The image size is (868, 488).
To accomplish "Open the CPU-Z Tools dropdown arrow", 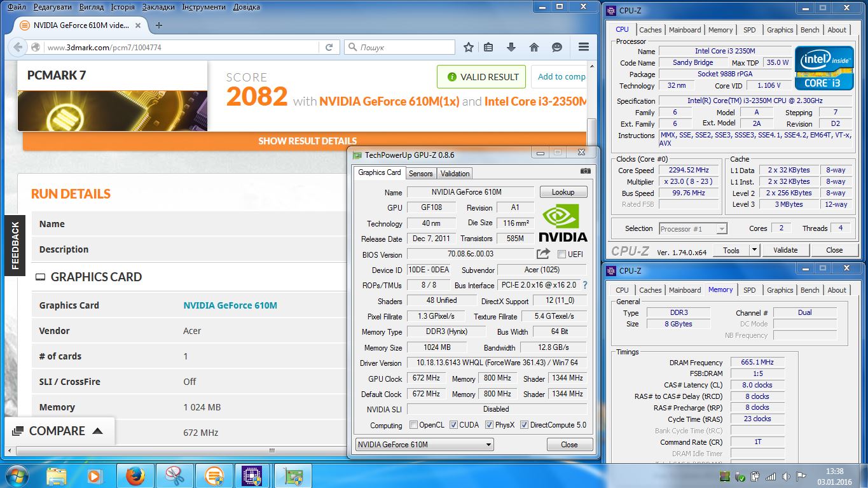I will (x=754, y=250).
